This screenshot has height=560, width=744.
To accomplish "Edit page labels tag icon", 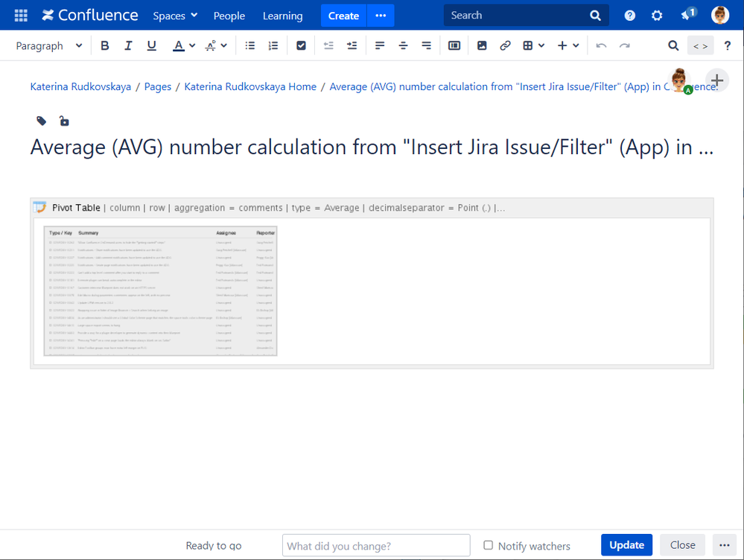I will pos(42,121).
